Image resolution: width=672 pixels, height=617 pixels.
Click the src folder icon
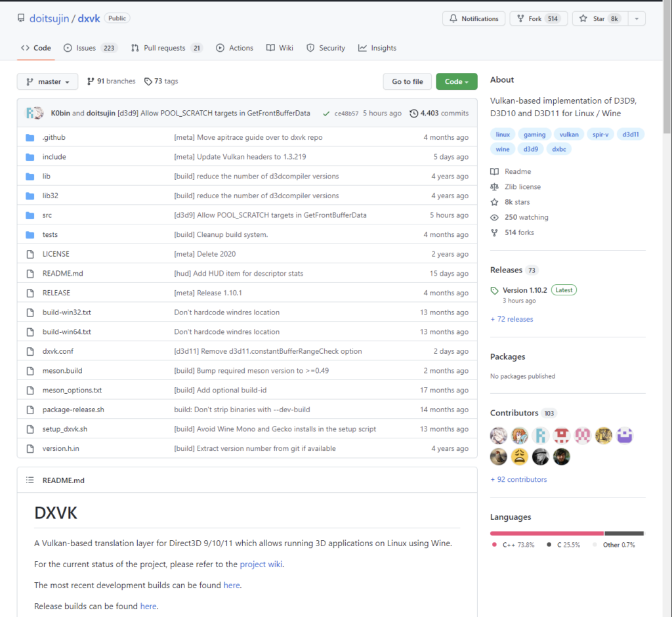click(30, 215)
